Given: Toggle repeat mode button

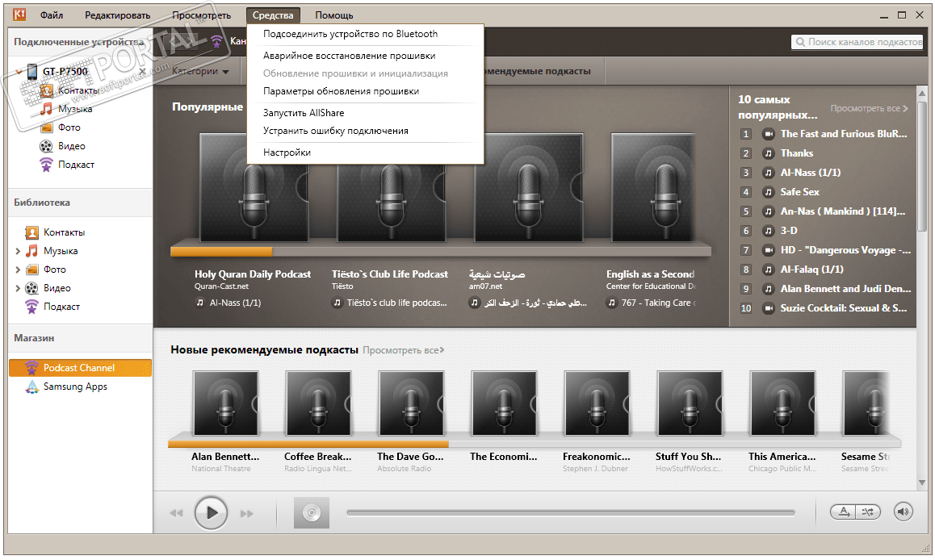Looking at the screenshot, I should 843,512.
